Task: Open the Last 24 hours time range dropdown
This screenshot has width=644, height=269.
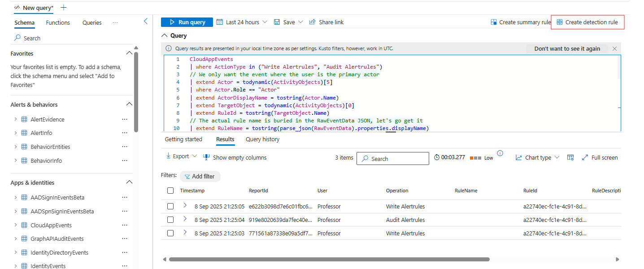Action: tap(242, 22)
